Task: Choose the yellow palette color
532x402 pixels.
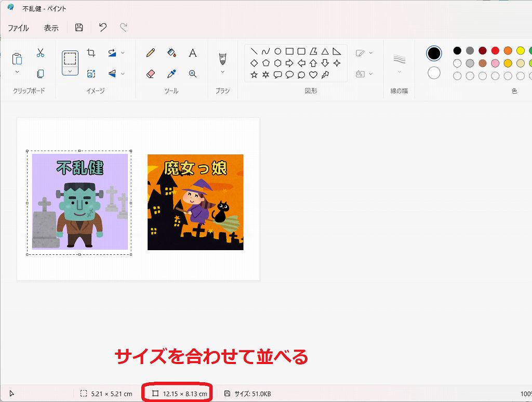Action: [x=521, y=50]
